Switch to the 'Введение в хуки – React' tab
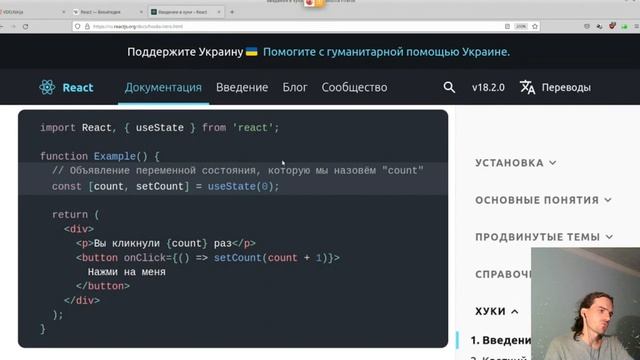The height and width of the screenshot is (360, 640). click(x=186, y=12)
